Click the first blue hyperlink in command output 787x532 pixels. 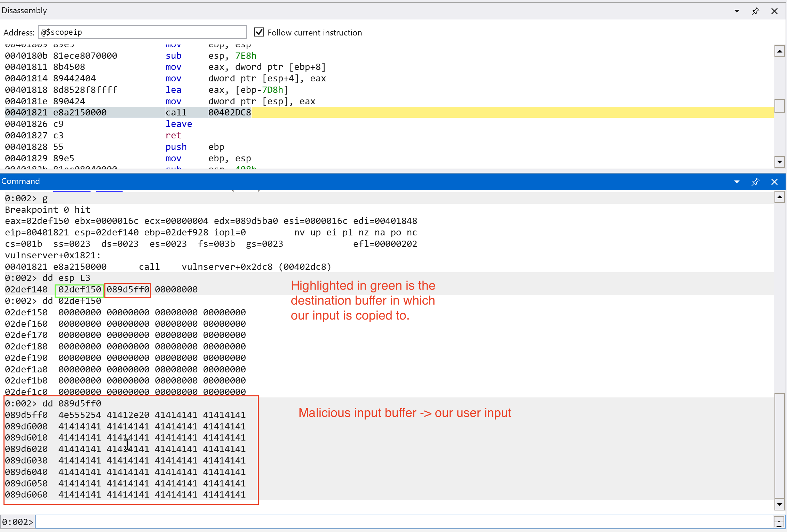click(x=72, y=190)
